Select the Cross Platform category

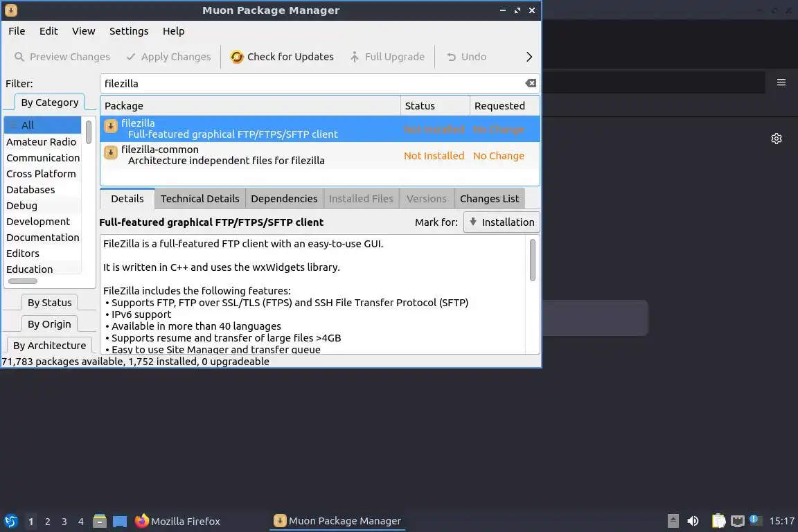point(43,174)
